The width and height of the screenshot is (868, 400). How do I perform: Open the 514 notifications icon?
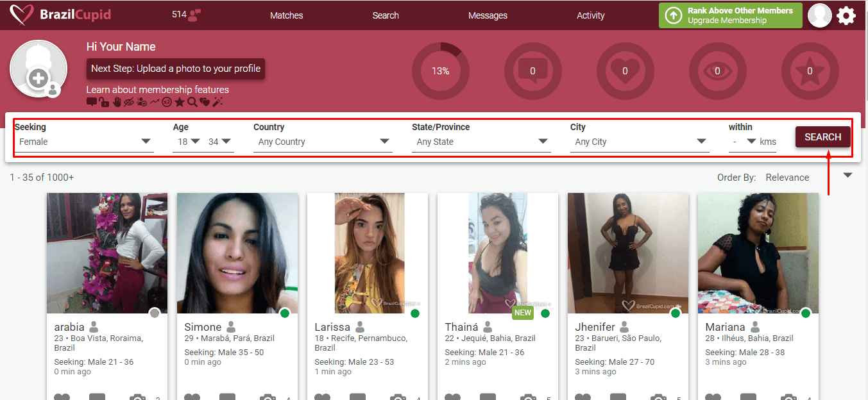click(x=196, y=15)
